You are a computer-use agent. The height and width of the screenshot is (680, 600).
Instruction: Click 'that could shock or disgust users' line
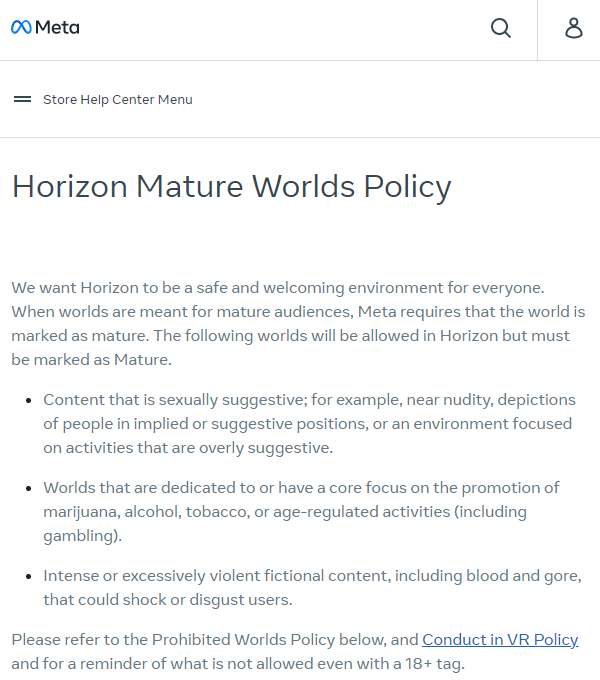coord(167,600)
